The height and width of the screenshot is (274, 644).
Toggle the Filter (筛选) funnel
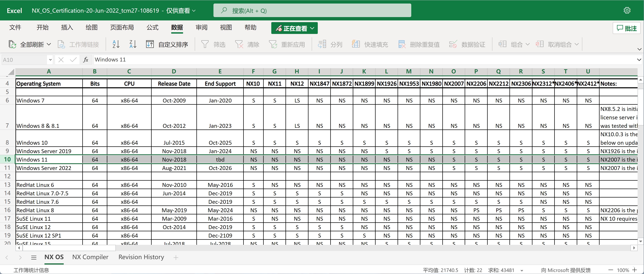[205, 44]
